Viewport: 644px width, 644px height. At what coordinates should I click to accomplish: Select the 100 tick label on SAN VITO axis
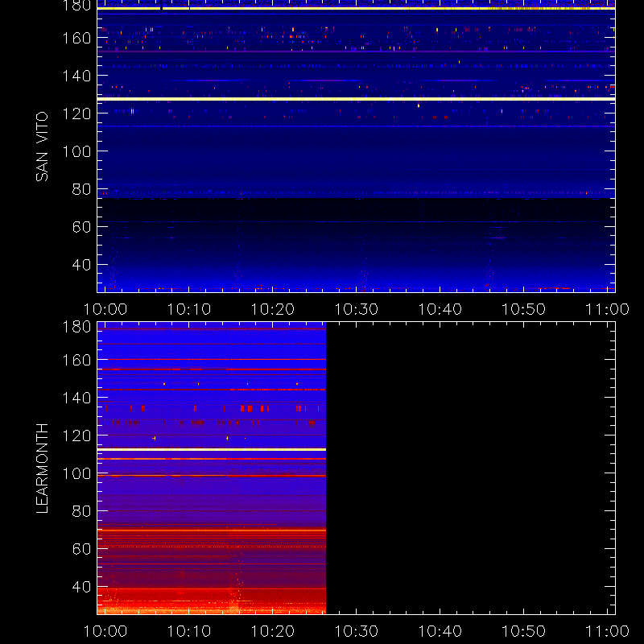pyautogui.click(x=76, y=151)
